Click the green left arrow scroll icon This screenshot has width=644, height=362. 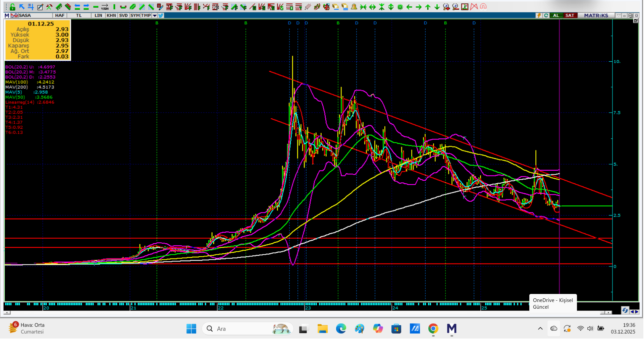coord(409,7)
